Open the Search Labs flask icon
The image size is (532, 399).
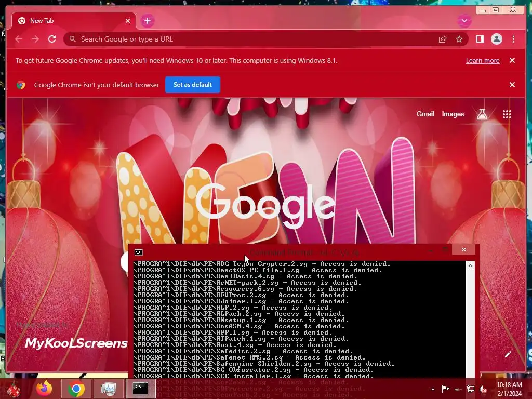(482, 114)
